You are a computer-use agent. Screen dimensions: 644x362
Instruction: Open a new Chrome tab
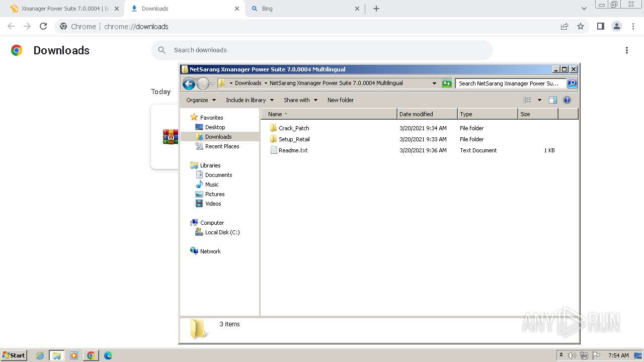(x=376, y=9)
